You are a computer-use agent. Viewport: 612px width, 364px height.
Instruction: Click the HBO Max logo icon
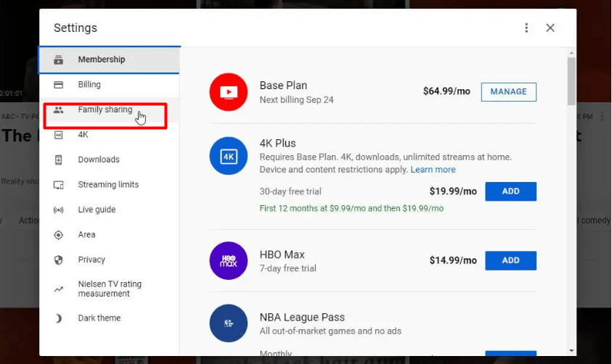pyautogui.click(x=228, y=260)
